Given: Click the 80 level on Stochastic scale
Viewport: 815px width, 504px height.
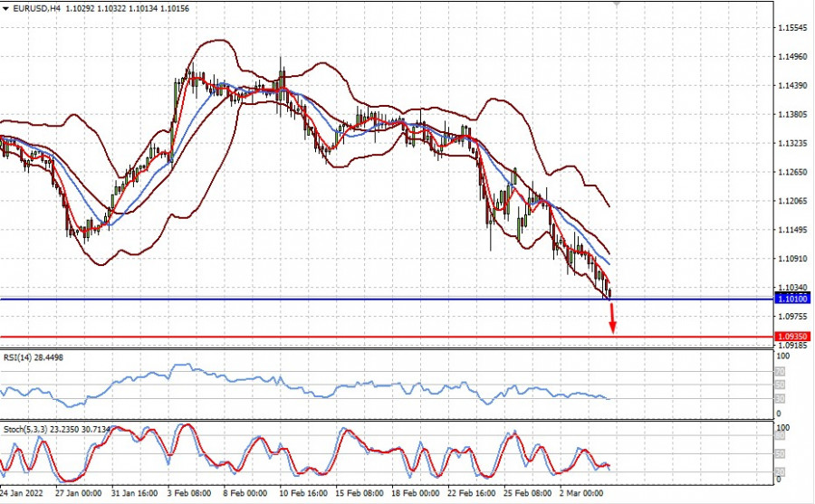Looking at the screenshot, I should click(780, 436).
